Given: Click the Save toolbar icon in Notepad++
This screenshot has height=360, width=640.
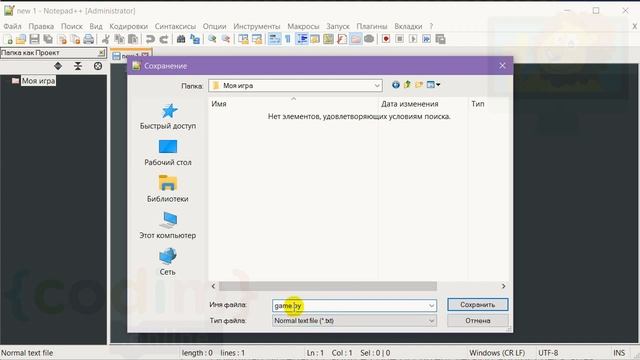Looking at the screenshot, I should pos(35,39).
